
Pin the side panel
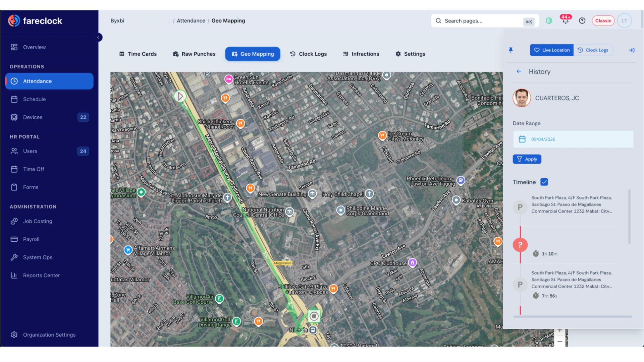click(x=511, y=50)
